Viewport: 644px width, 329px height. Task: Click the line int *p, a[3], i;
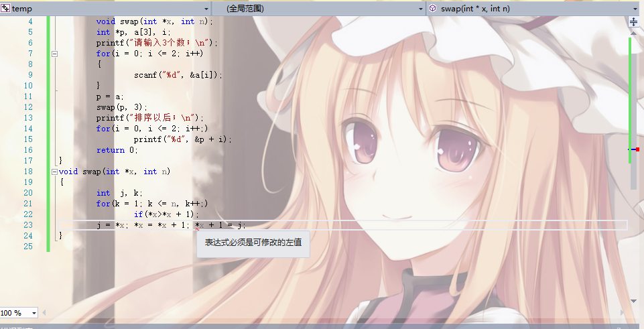(133, 32)
